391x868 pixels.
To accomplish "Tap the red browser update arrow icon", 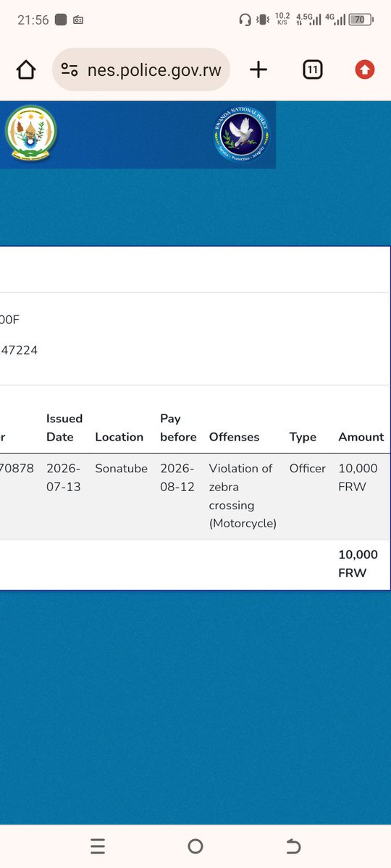I will pos(365,69).
